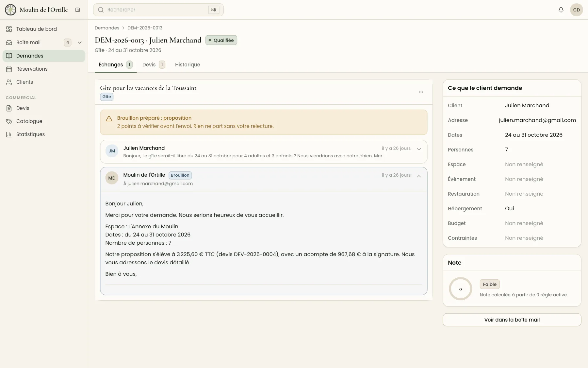Collapse the sidebar with the panel icon

78,10
